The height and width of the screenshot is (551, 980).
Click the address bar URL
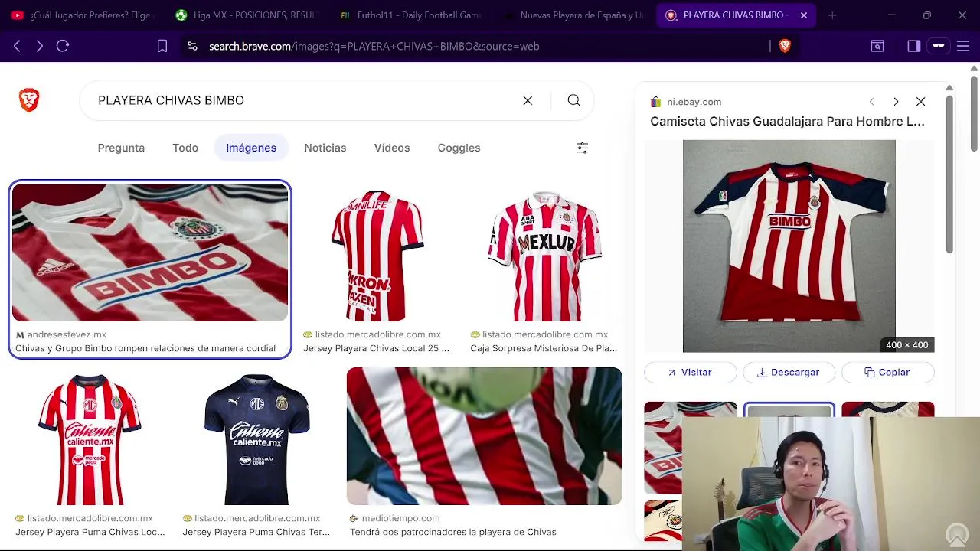click(374, 46)
